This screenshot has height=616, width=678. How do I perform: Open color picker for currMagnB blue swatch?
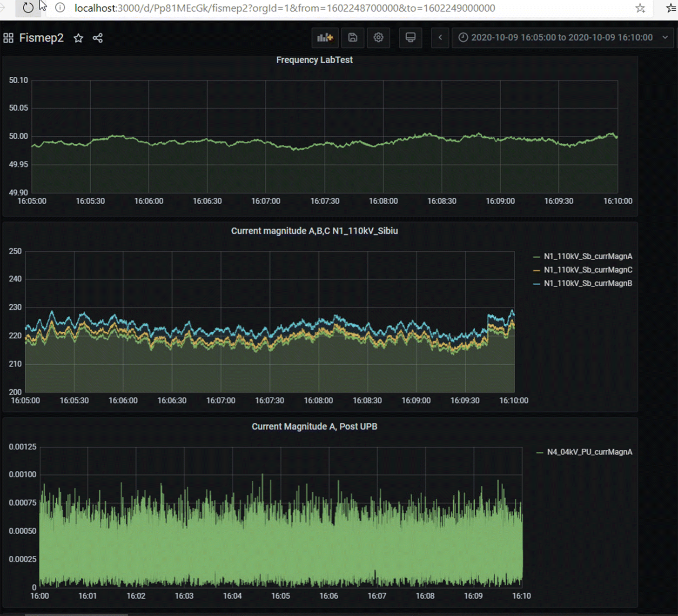[537, 284]
